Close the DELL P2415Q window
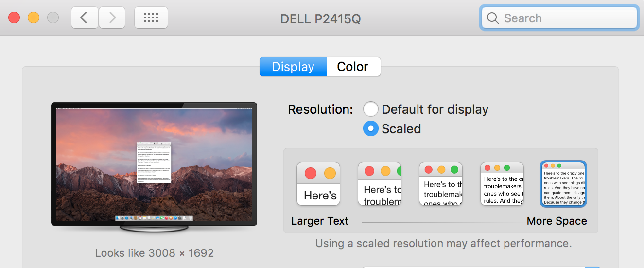Viewport: 644px width, 268px height. click(14, 18)
